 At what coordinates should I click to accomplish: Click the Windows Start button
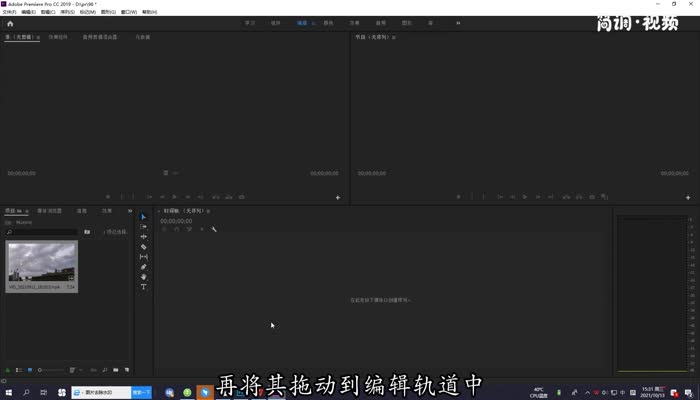9,393
